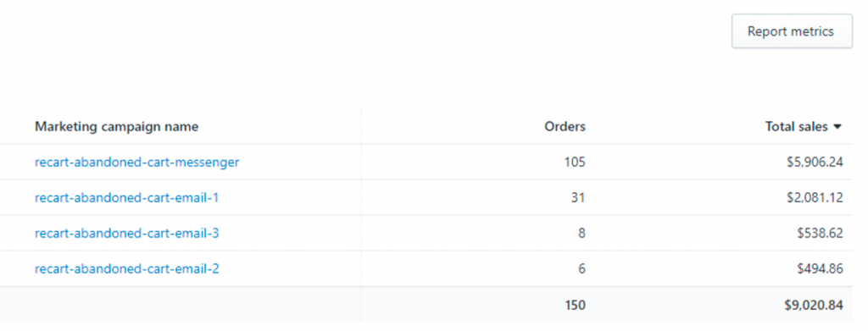Select the 31 orders cell
868x331 pixels.
578,197
